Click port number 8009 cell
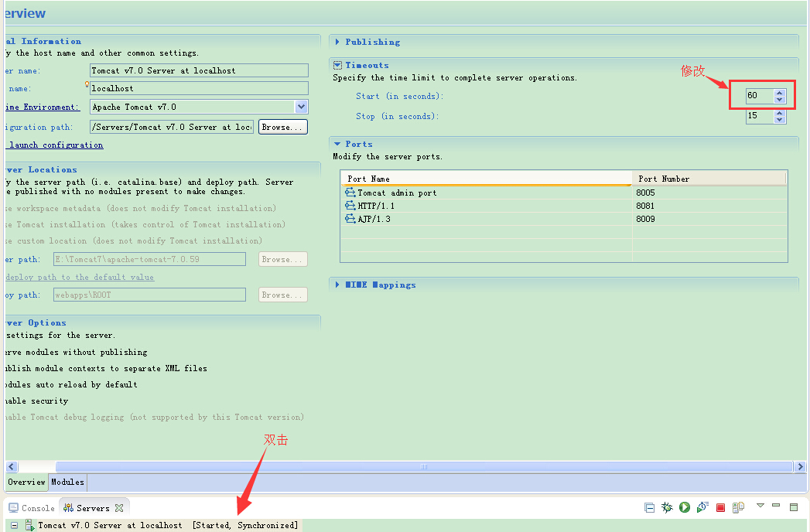The image size is (810, 532). [709, 219]
